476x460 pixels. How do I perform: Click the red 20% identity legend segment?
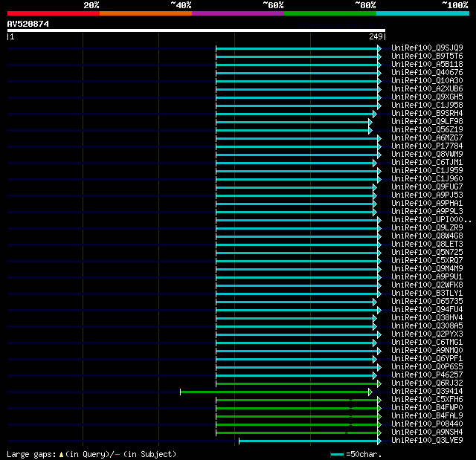(53, 13)
